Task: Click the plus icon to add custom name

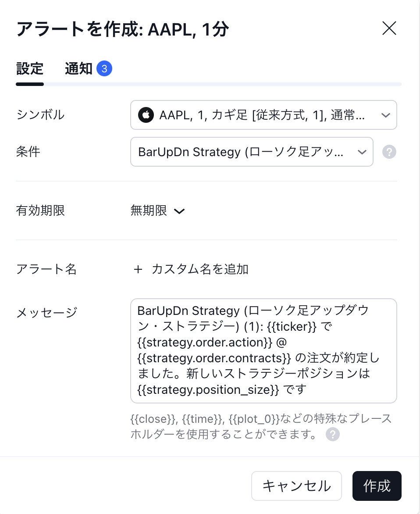Action: 138,269
